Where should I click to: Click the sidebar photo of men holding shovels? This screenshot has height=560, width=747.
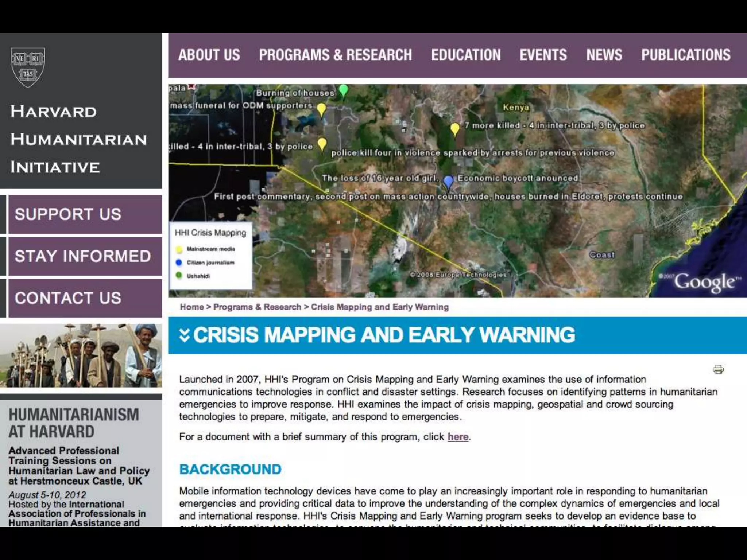point(81,355)
